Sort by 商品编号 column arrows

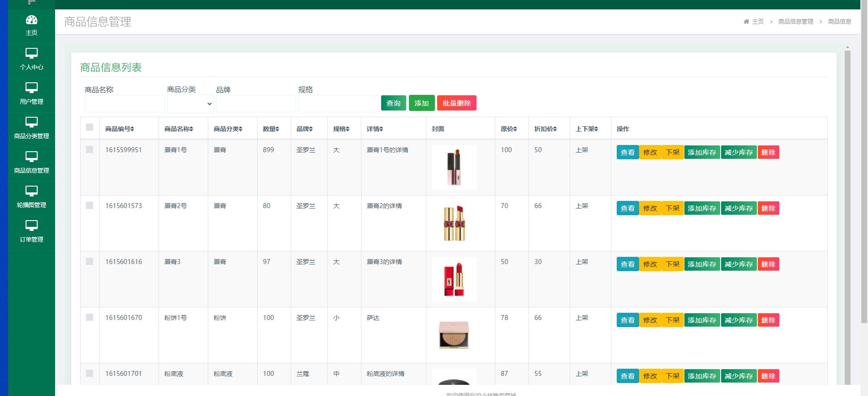click(132, 129)
